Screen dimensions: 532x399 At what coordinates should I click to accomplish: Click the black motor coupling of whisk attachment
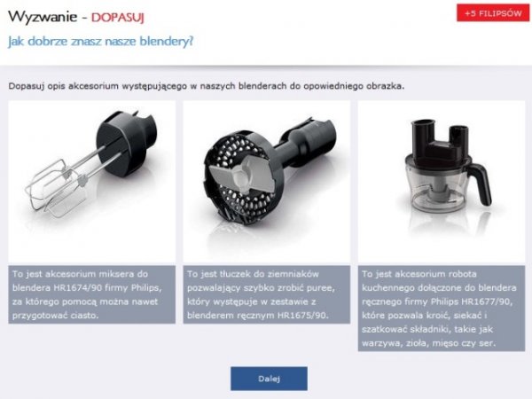point(126,143)
